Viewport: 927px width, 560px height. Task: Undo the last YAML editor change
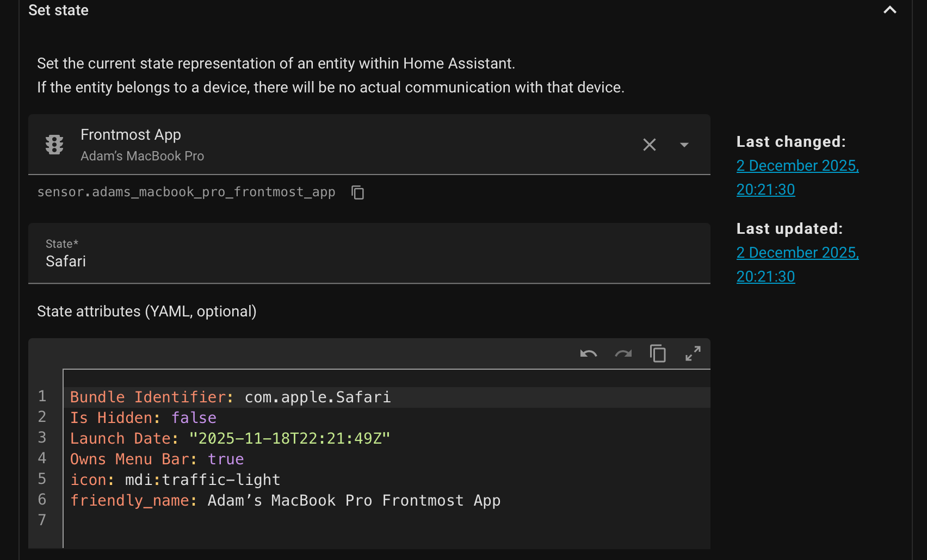[x=588, y=354]
